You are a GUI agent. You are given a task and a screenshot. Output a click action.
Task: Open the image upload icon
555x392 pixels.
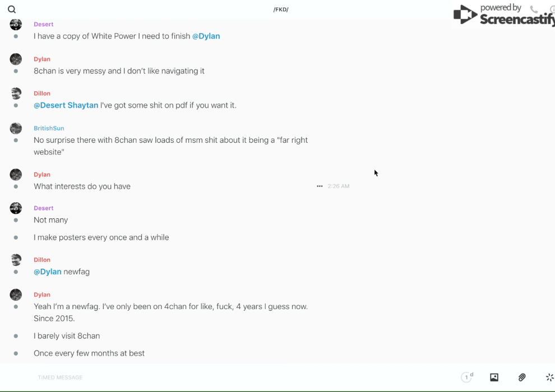pos(494,377)
